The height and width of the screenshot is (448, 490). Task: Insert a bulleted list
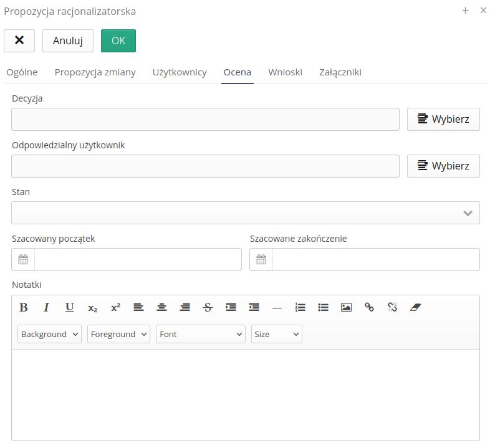pyautogui.click(x=323, y=307)
